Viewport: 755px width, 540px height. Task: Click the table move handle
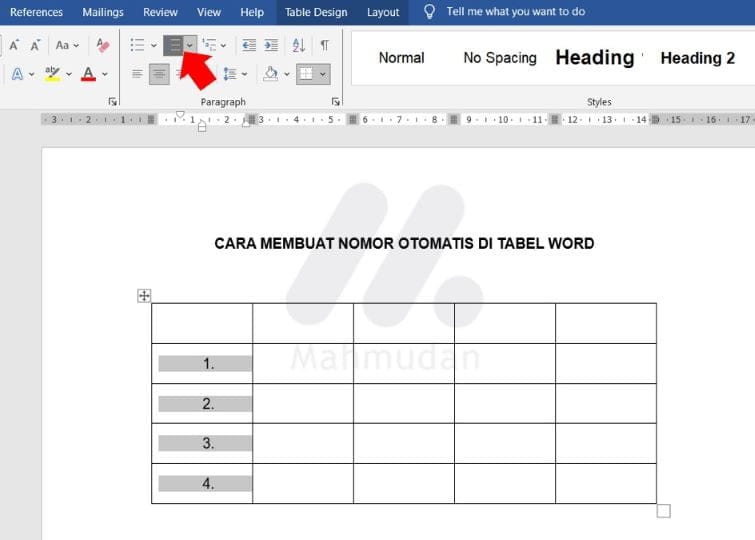pyautogui.click(x=144, y=295)
